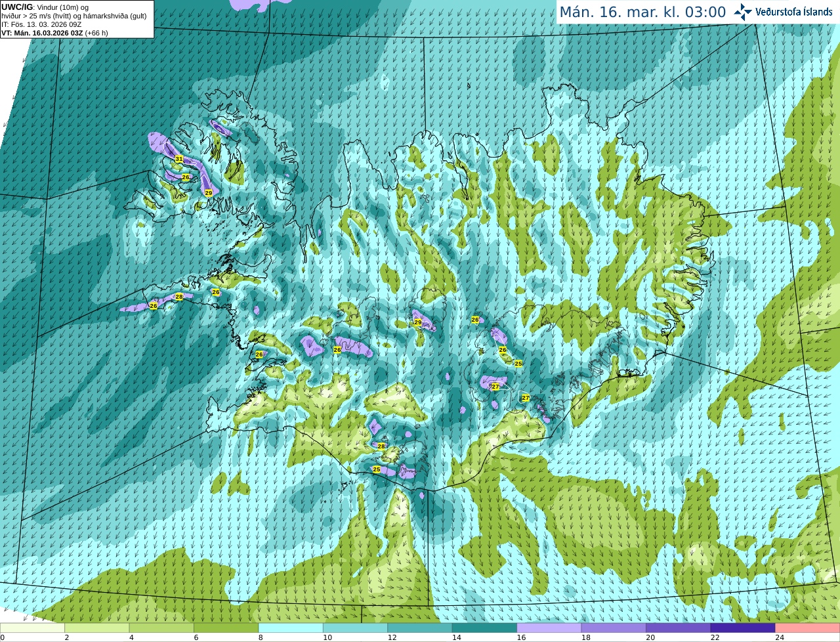Pick the 8–10 m/s pale cyan legend swatch
This screenshot has width=840, height=642.
pyautogui.click(x=291, y=628)
